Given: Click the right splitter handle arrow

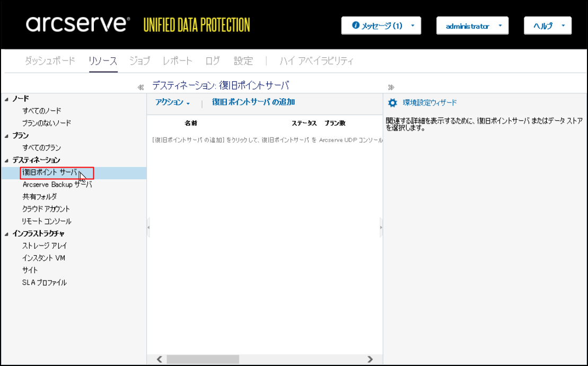Looking at the screenshot, I should [381, 227].
